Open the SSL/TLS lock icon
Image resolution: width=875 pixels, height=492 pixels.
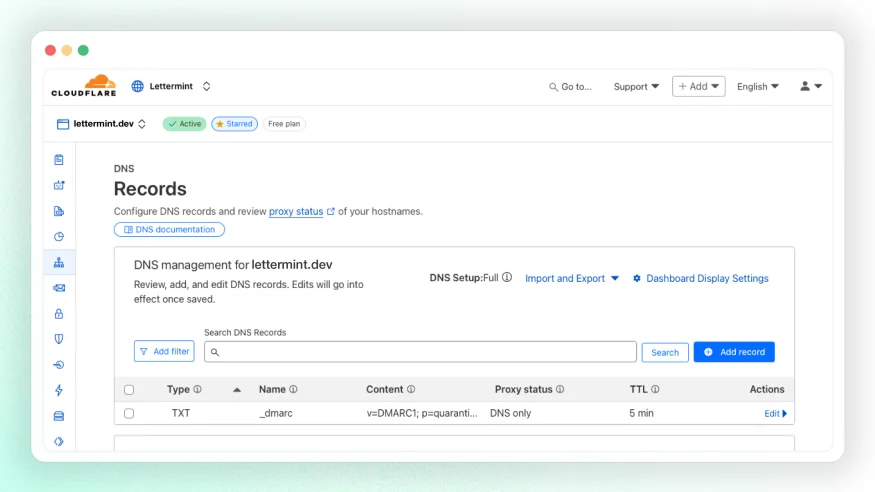click(x=59, y=313)
